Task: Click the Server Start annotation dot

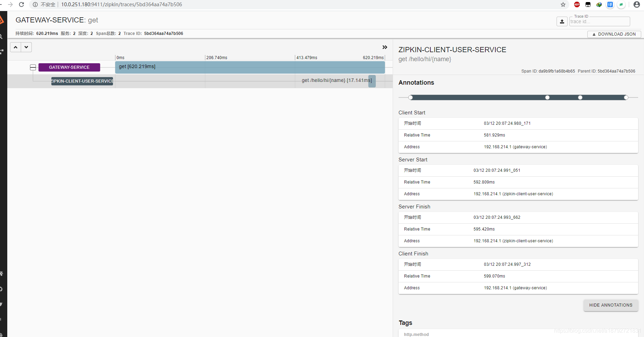Action: 547,97
